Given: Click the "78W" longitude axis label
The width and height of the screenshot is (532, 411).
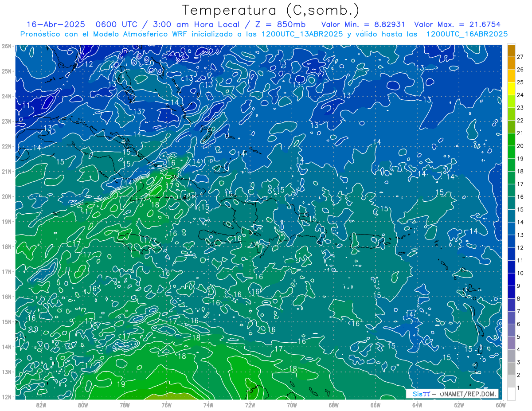Looking at the screenshot, I should click(x=125, y=405).
